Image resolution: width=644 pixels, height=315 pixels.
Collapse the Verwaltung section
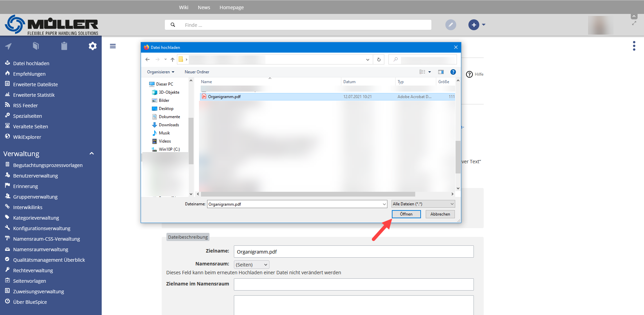click(92, 154)
